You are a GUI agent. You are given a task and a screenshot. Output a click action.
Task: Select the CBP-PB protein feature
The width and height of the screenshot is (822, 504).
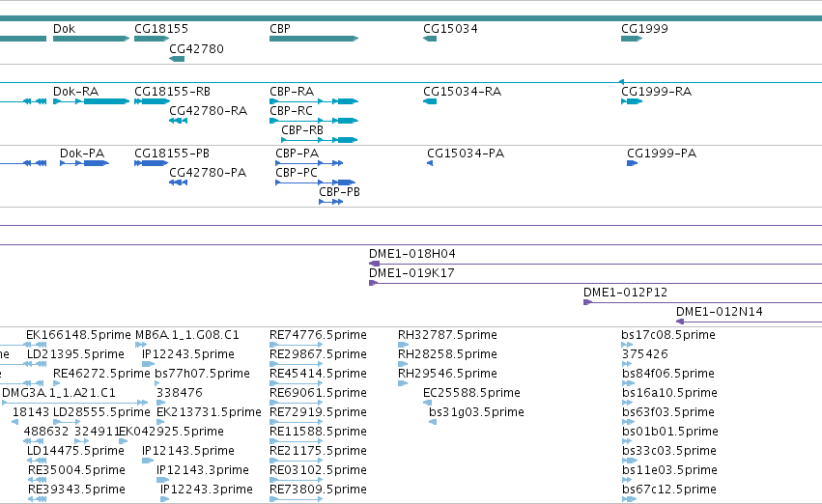click(x=330, y=202)
